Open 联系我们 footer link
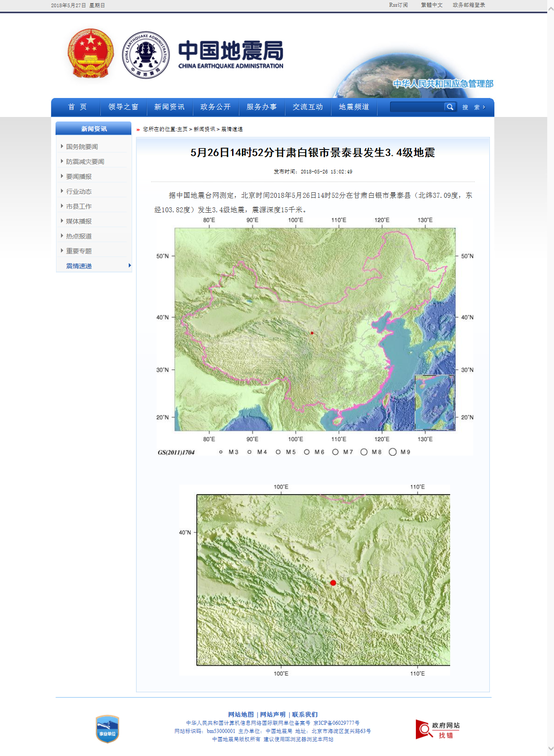The height and width of the screenshot is (756, 554). tap(305, 714)
